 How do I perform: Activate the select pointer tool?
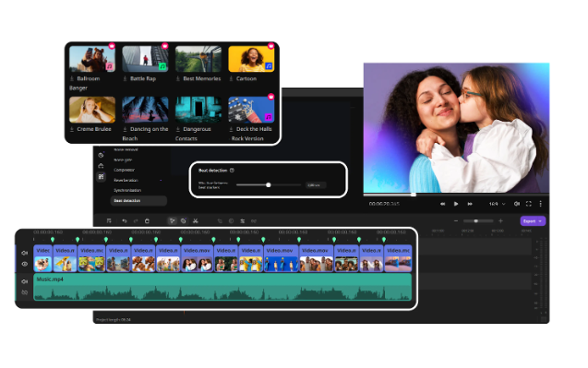tap(172, 221)
